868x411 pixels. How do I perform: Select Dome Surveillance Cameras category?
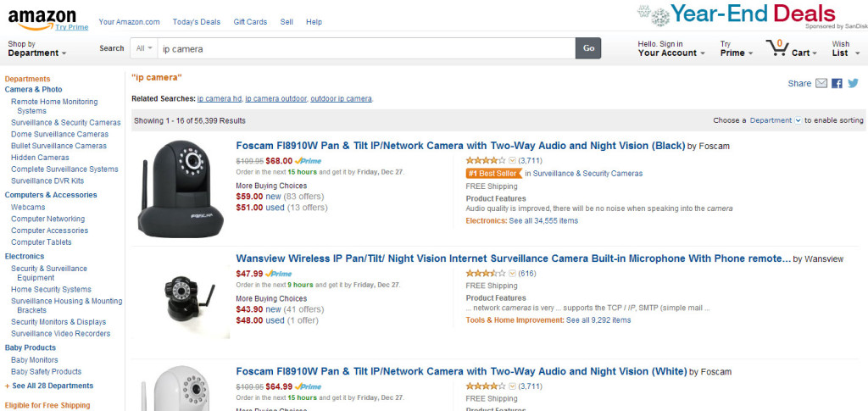point(60,135)
